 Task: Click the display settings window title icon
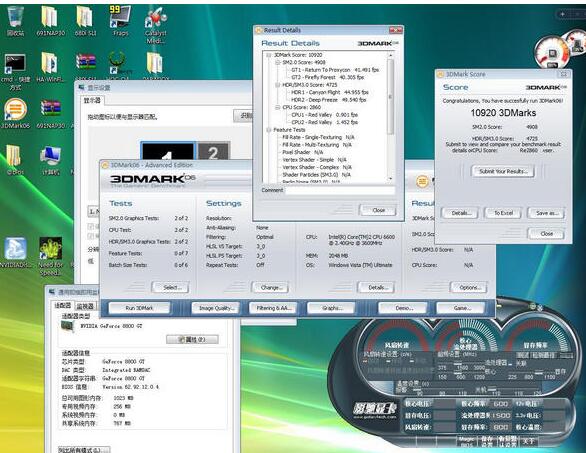point(81,87)
